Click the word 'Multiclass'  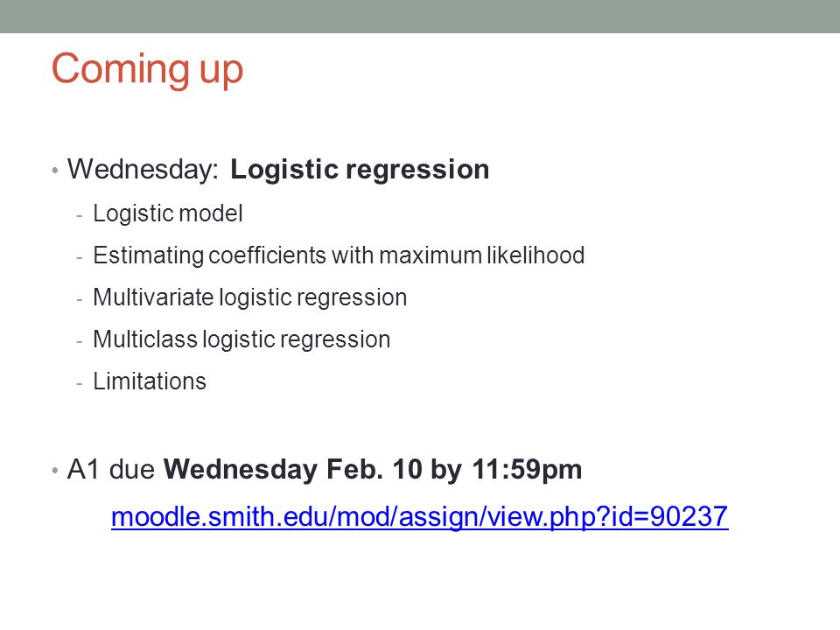[x=145, y=339]
